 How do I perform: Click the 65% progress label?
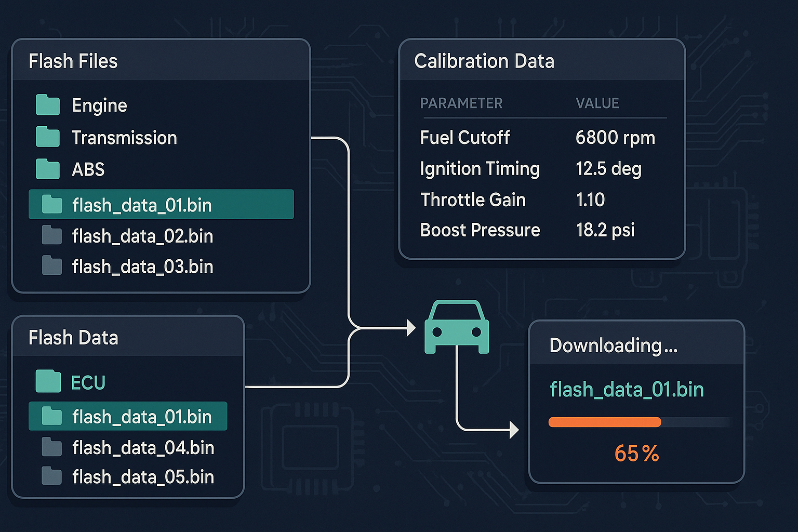(x=636, y=453)
